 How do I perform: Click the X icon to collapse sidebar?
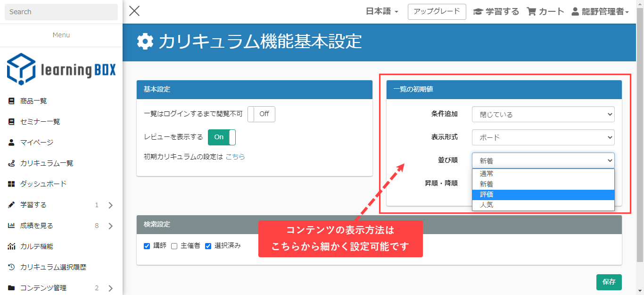click(x=134, y=11)
